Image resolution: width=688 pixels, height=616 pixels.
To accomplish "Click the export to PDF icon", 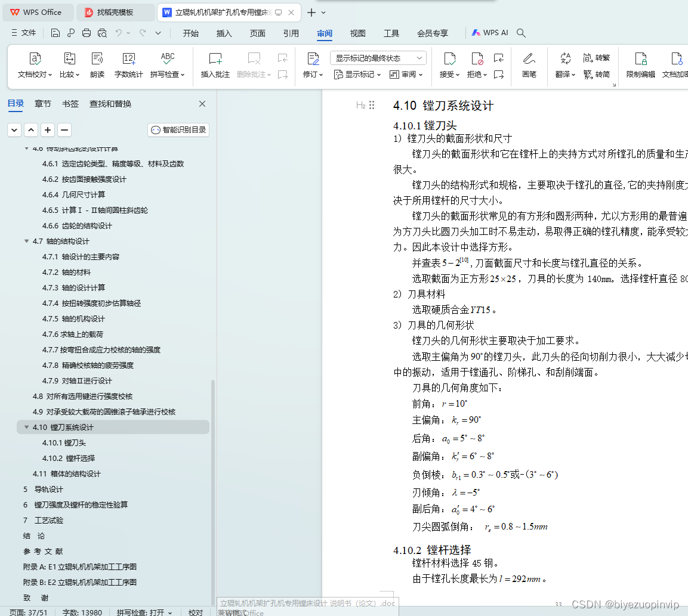I will 71,33.
